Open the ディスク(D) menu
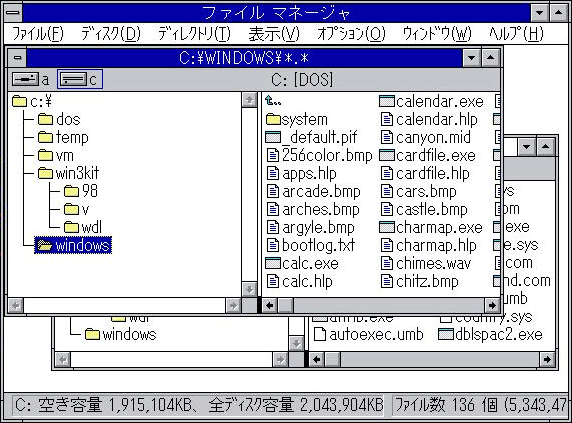The height and width of the screenshot is (423, 572). click(111, 34)
